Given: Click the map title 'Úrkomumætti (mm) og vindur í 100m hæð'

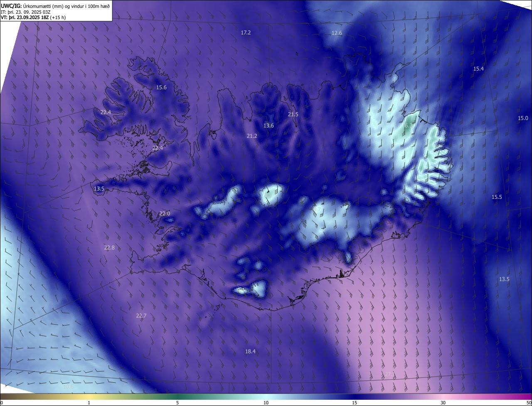Looking at the screenshot, I should click(x=66, y=5).
